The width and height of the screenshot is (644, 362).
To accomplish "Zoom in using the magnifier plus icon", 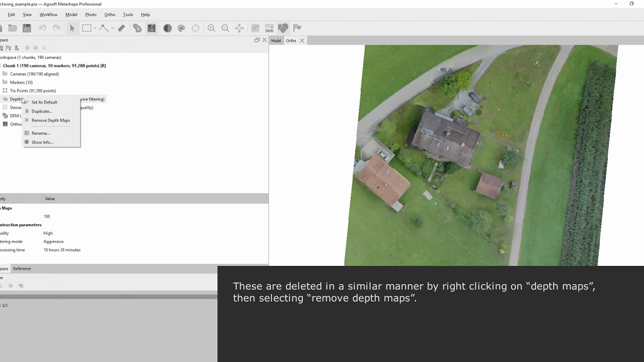I will pyautogui.click(x=211, y=28).
